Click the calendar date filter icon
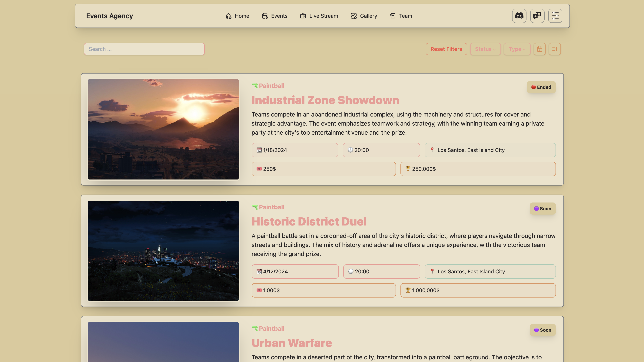 (x=539, y=49)
